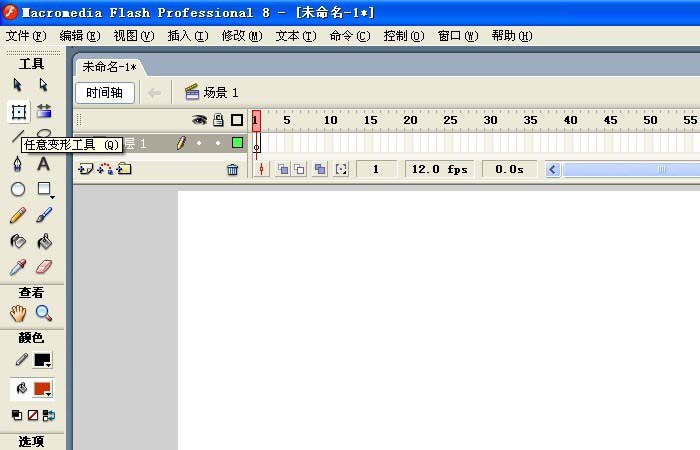Toggle show all layers as outlines
The image size is (700, 450).
coord(237,120)
